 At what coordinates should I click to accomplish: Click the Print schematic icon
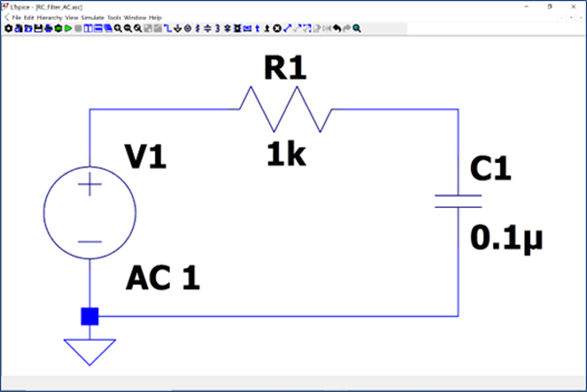click(x=48, y=28)
